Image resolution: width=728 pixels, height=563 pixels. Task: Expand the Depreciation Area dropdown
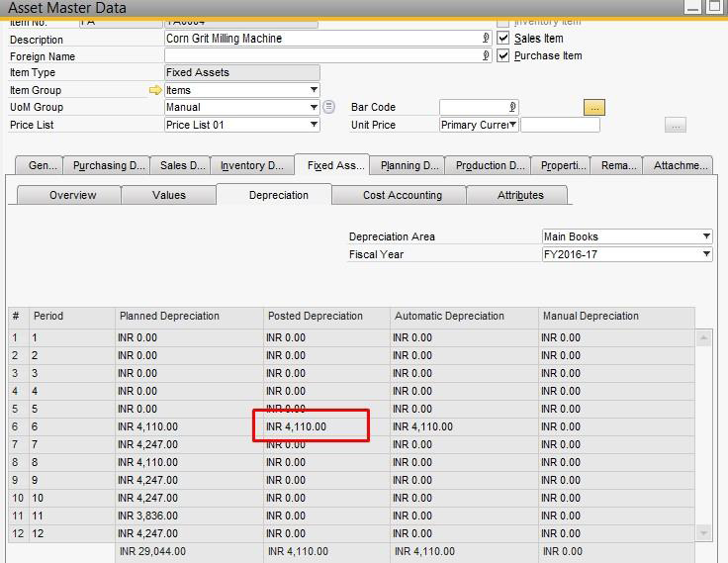[x=706, y=236]
